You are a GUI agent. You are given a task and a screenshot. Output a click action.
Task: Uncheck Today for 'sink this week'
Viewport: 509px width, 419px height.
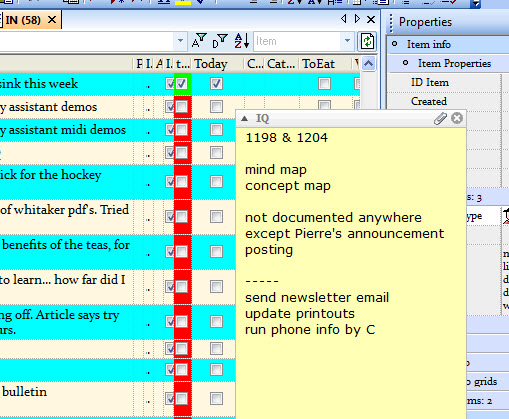coord(216,83)
